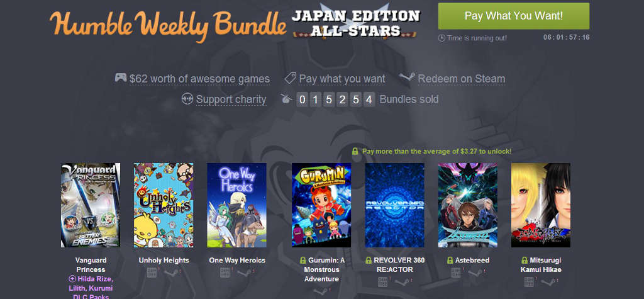Select the Vanguard Princess cover art

91,205
